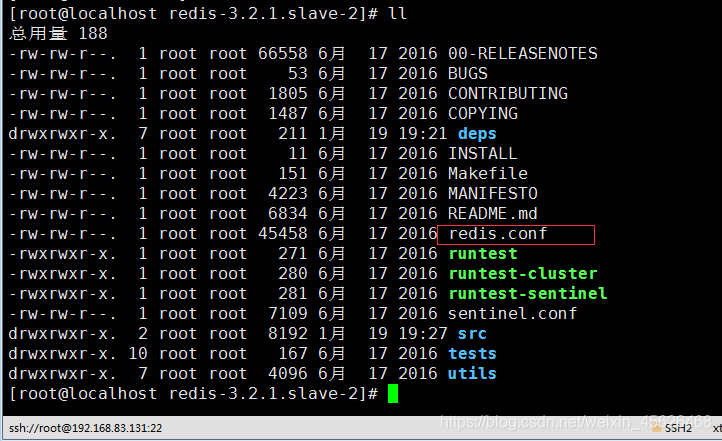This screenshot has width=722, height=441.
Task: Click the timestamp 19:27
Action: coord(423,334)
